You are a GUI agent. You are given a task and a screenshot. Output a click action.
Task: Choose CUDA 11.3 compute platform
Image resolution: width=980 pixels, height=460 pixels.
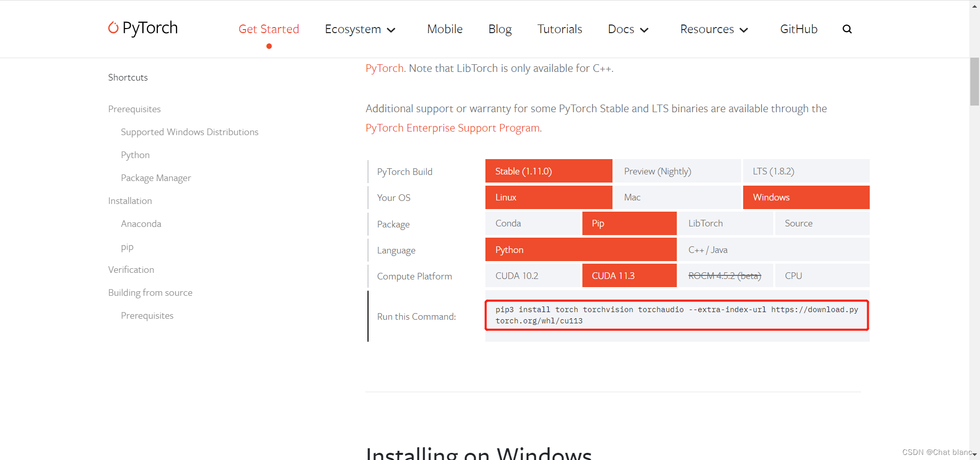[629, 275]
